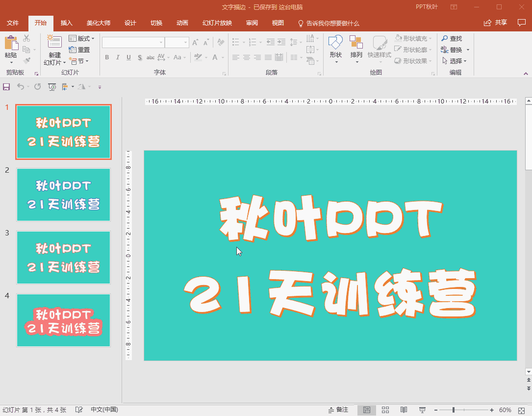Open the Insert (插入) ribbon tab
The height and width of the screenshot is (416, 532).
point(66,23)
